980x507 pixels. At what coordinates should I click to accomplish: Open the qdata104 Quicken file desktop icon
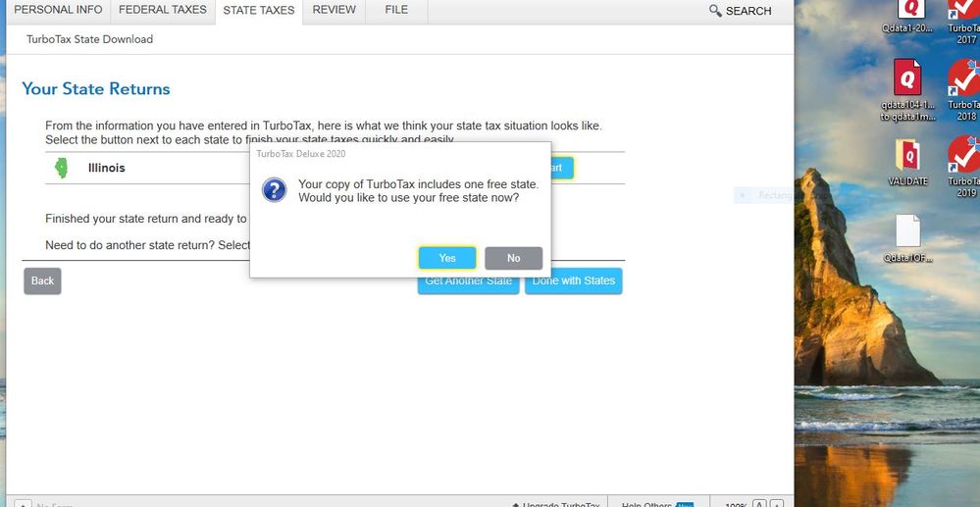908,89
